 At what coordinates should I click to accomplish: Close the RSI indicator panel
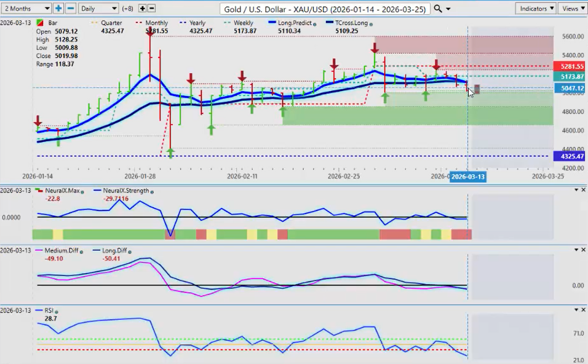[x=583, y=310]
